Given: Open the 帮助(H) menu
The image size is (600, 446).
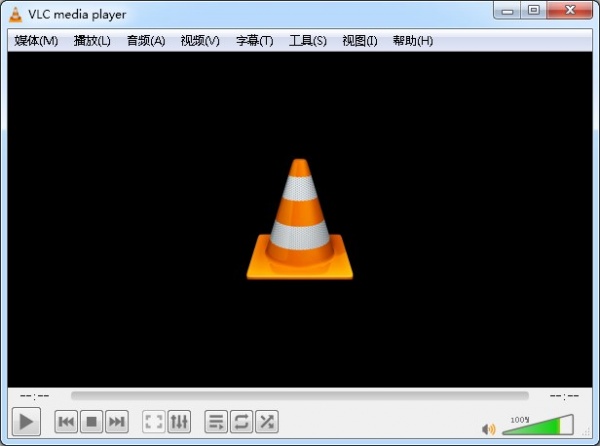Looking at the screenshot, I should click(x=413, y=41).
